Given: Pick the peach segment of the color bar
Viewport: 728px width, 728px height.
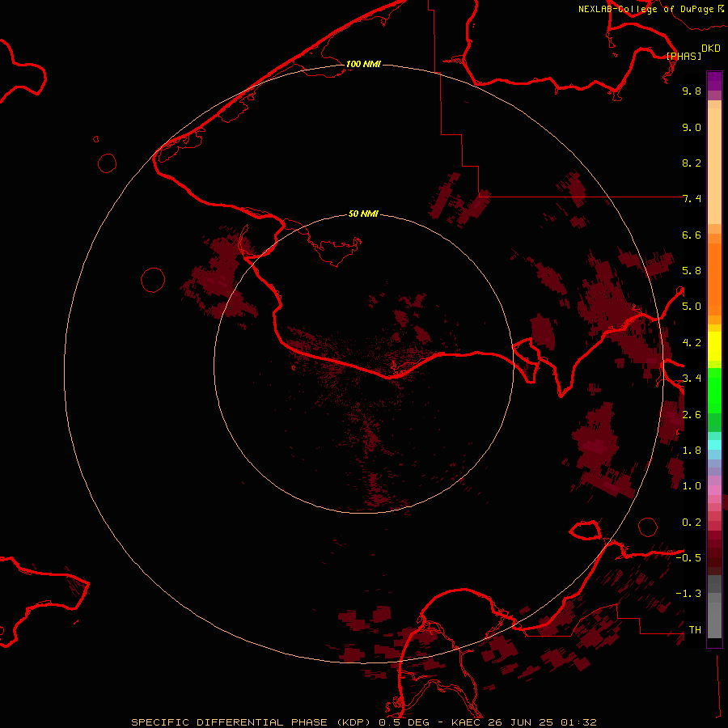Looking at the screenshot, I should point(714,166).
